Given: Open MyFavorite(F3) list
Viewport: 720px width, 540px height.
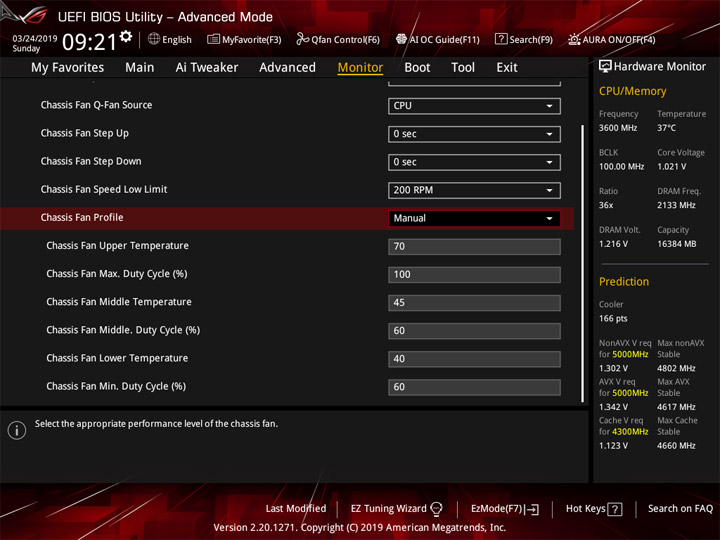Looking at the screenshot, I should 244,39.
